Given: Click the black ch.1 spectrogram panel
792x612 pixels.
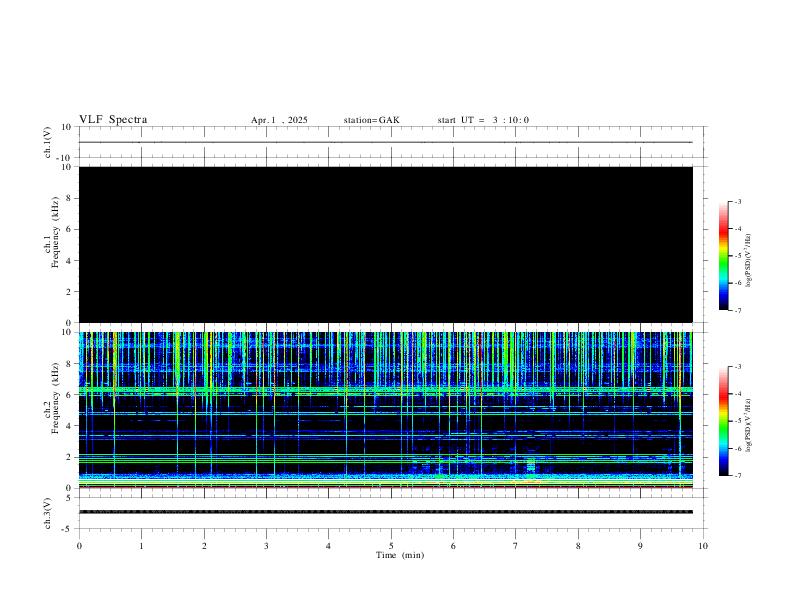Looking at the screenshot, I should click(386, 244).
